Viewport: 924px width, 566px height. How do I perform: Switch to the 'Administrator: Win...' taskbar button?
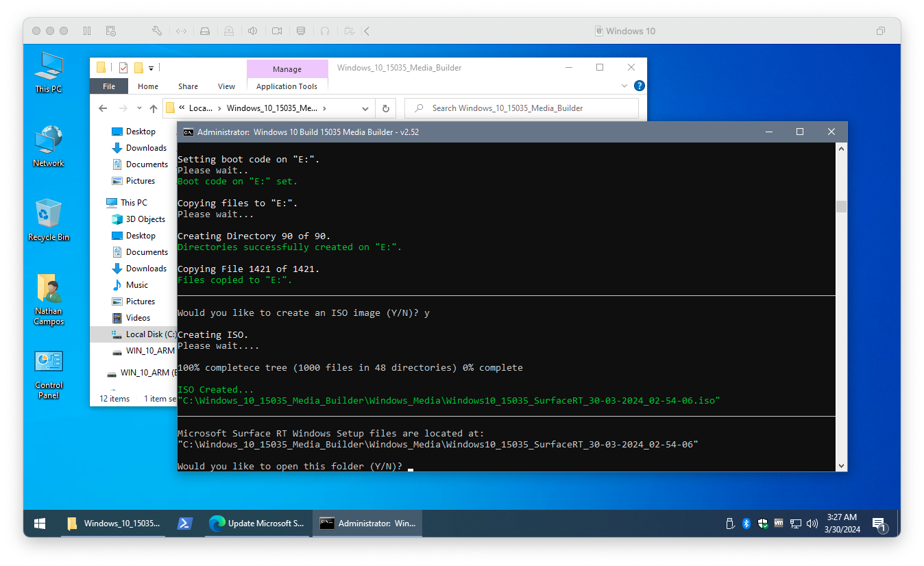pyautogui.click(x=367, y=524)
